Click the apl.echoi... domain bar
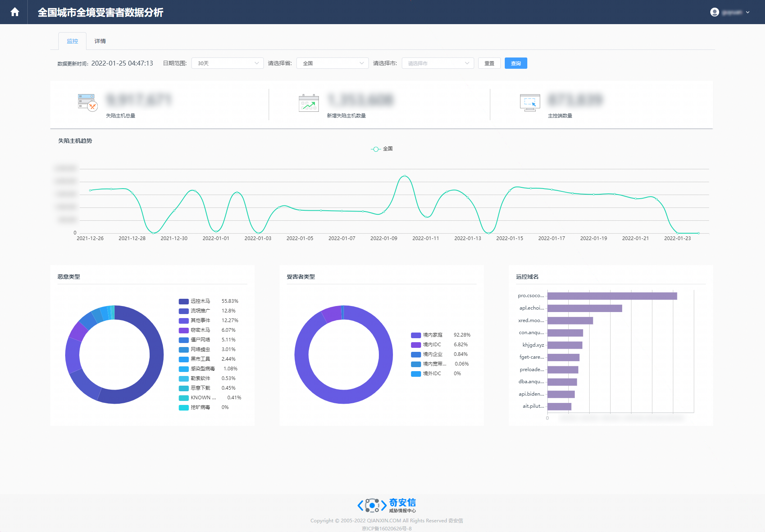This screenshot has width=765, height=532. (585, 308)
